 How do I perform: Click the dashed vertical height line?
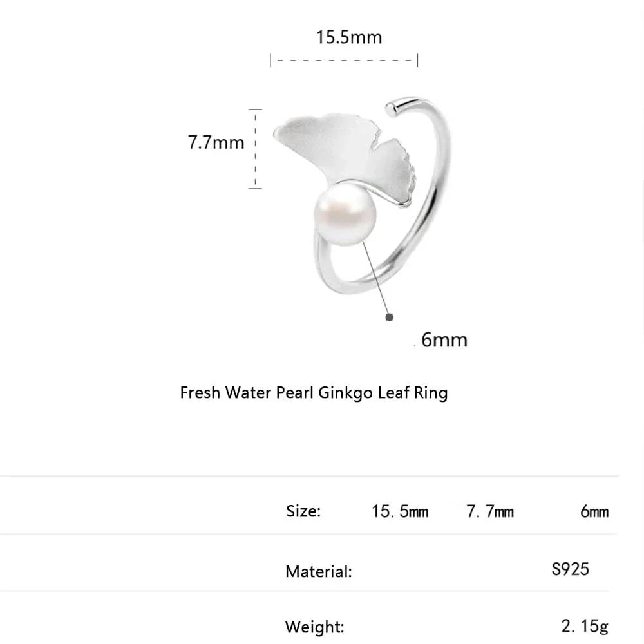256,149
